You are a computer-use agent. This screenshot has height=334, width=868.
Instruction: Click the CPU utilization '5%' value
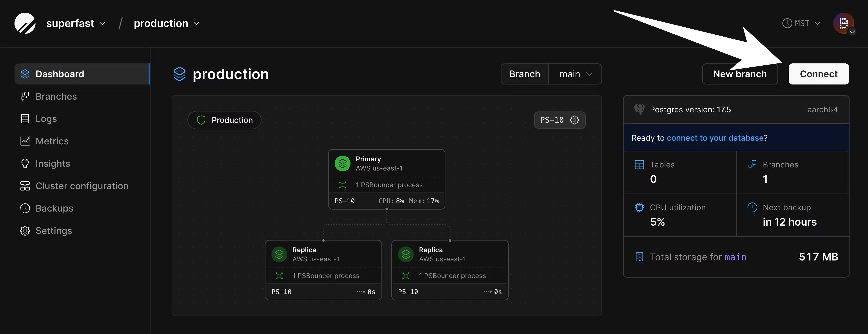coord(657,222)
